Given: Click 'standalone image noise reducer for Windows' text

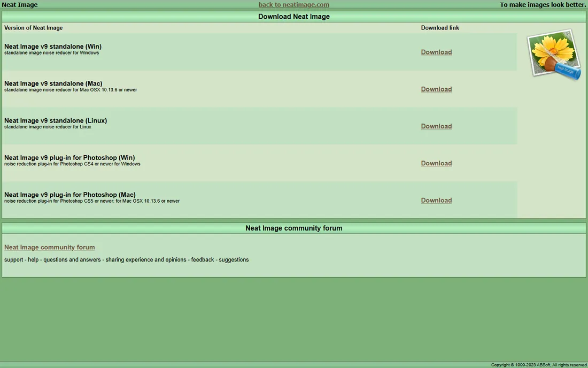Looking at the screenshot, I should (x=52, y=53).
